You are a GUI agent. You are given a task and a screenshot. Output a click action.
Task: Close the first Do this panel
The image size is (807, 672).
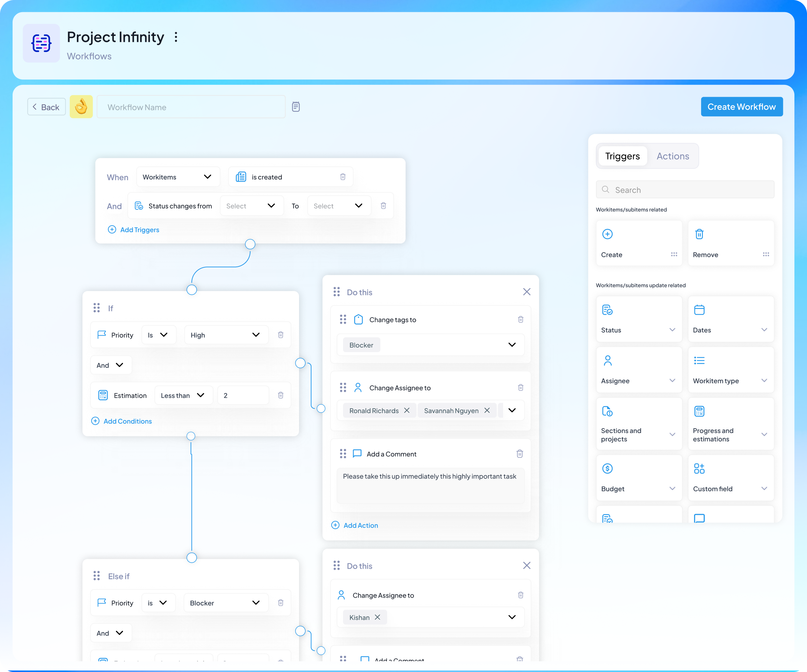[526, 292]
